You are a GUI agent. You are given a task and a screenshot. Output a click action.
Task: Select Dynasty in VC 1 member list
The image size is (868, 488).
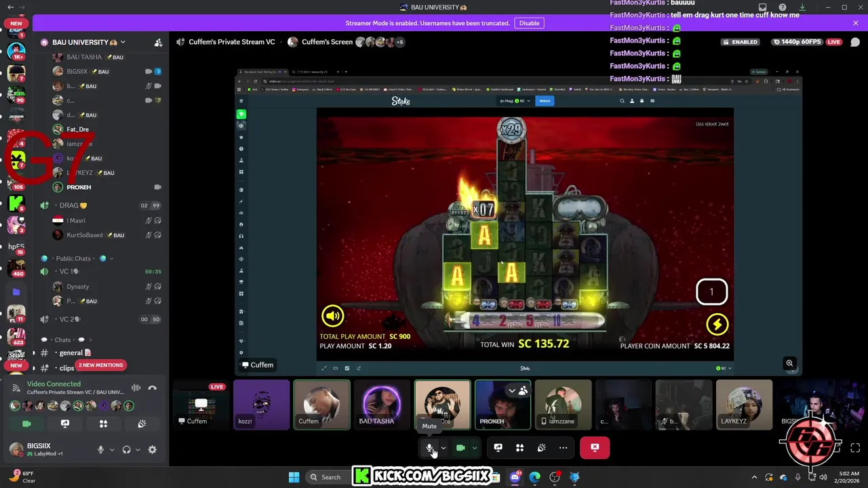pyautogui.click(x=100, y=287)
